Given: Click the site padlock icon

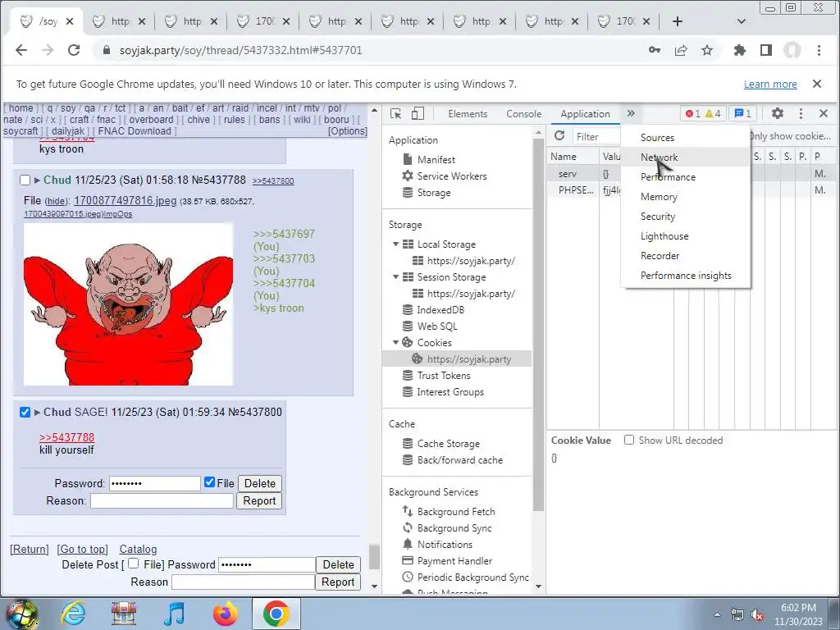Looking at the screenshot, I should click(106, 50).
